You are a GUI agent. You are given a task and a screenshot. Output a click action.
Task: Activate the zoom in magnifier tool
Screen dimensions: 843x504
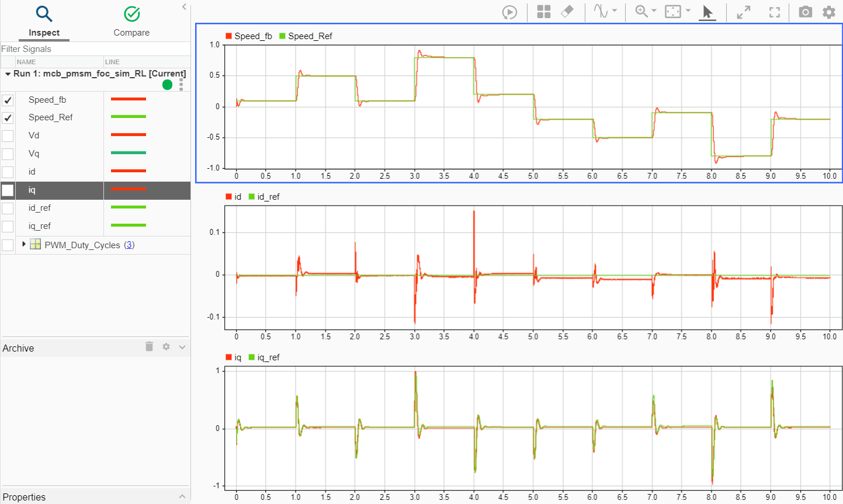(641, 12)
